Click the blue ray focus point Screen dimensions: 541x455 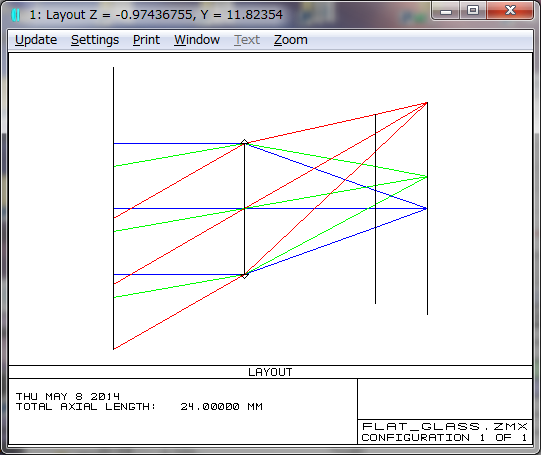click(x=427, y=208)
